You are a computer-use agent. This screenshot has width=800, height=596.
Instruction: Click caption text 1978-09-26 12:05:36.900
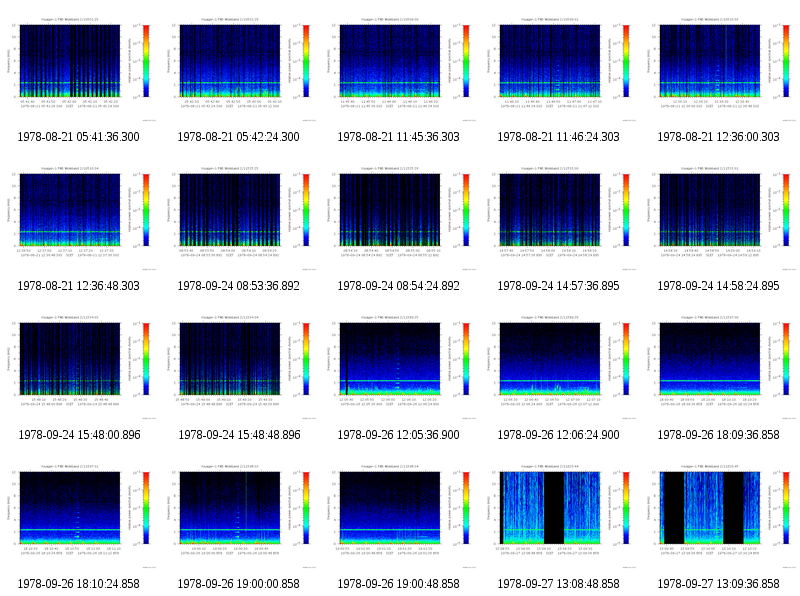point(398,435)
